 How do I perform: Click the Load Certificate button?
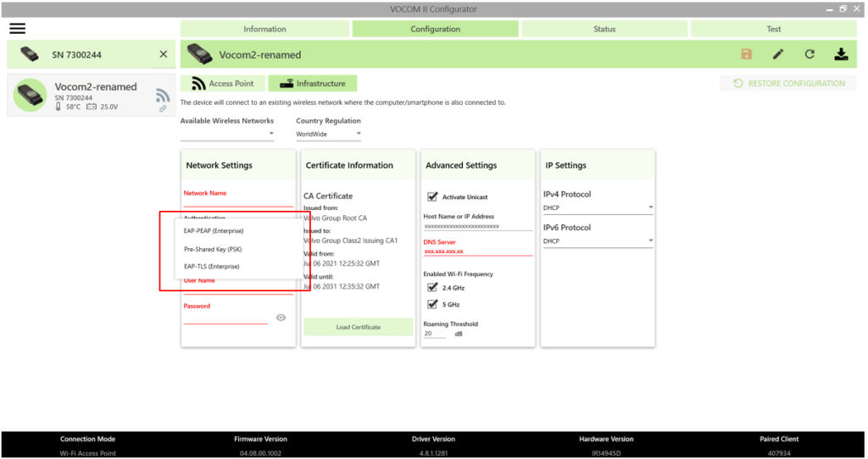tap(359, 327)
